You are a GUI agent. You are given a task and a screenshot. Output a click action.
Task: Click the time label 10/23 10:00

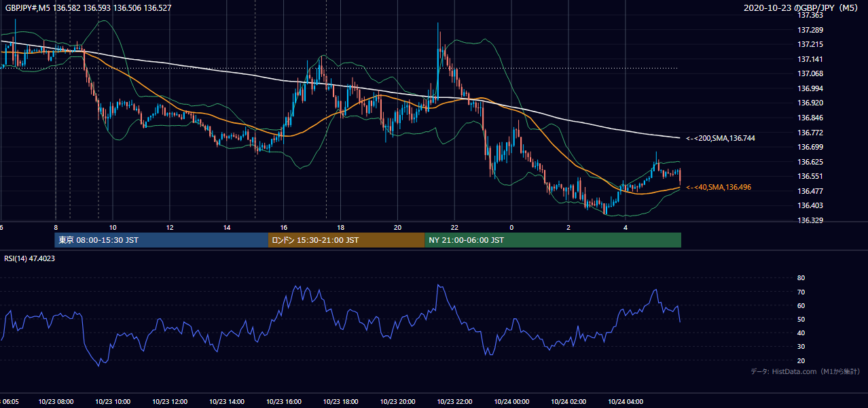113,401
